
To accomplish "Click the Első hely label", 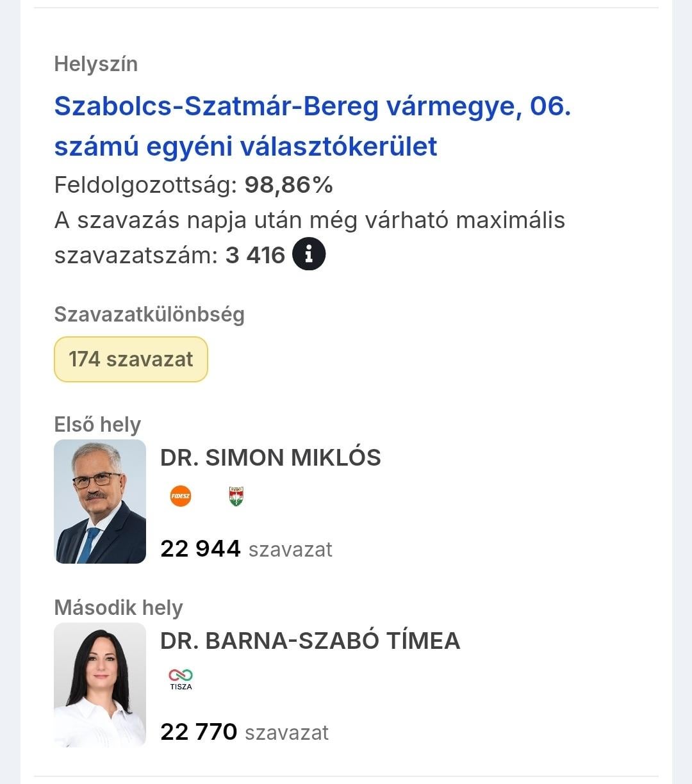I will click(x=97, y=425).
